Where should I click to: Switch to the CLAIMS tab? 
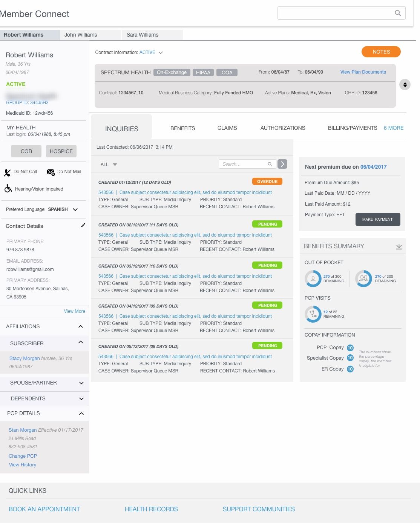(x=227, y=128)
